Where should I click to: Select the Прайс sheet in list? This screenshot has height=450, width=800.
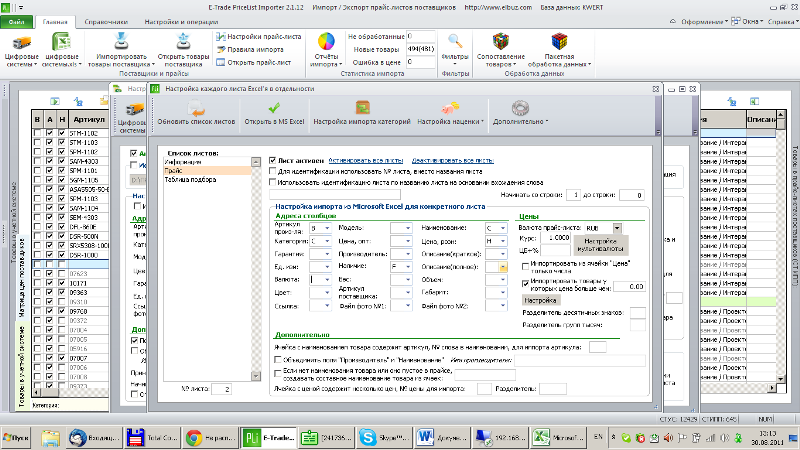coord(207,170)
